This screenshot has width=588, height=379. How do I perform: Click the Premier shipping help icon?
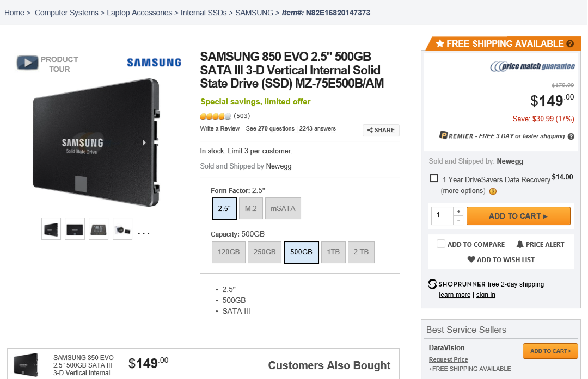(571, 136)
